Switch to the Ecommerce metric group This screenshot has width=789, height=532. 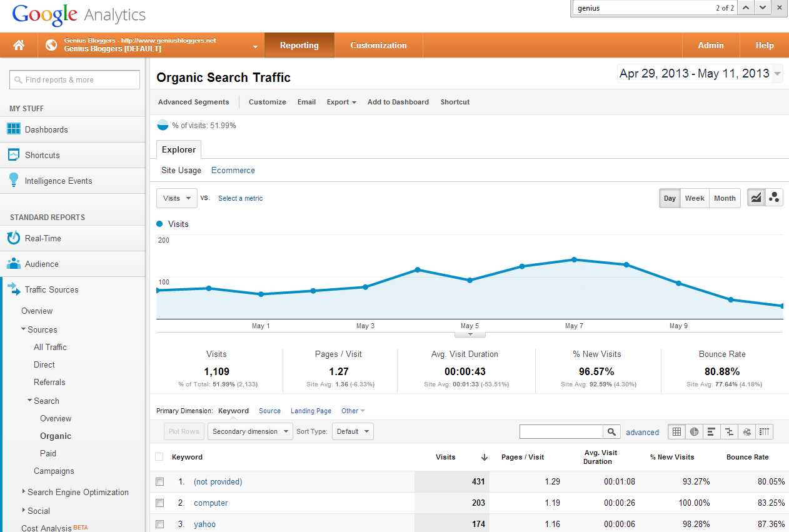click(x=233, y=170)
